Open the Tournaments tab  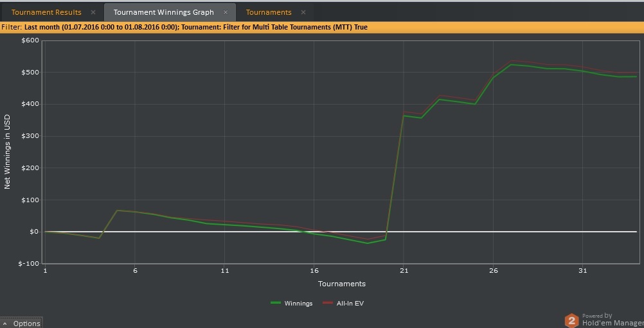[x=269, y=12]
